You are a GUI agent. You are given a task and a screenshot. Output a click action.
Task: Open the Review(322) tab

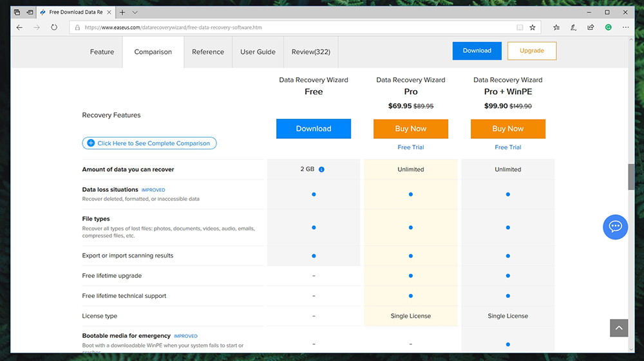click(310, 51)
